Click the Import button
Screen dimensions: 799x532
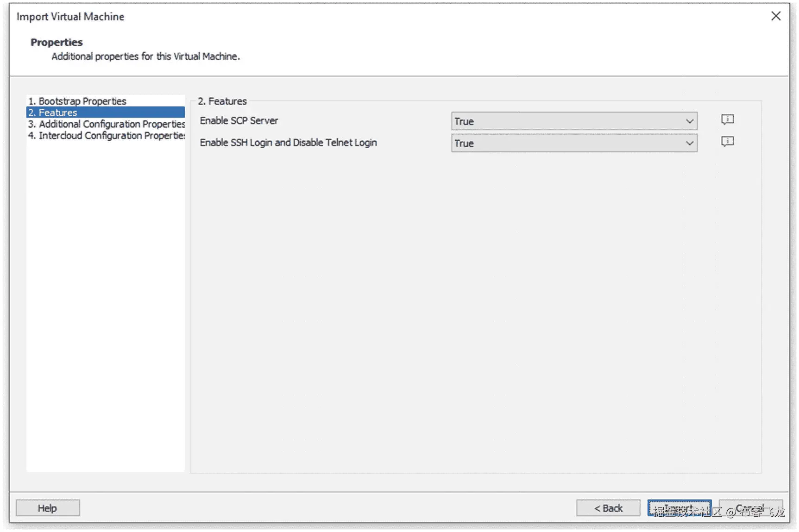pos(679,508)
